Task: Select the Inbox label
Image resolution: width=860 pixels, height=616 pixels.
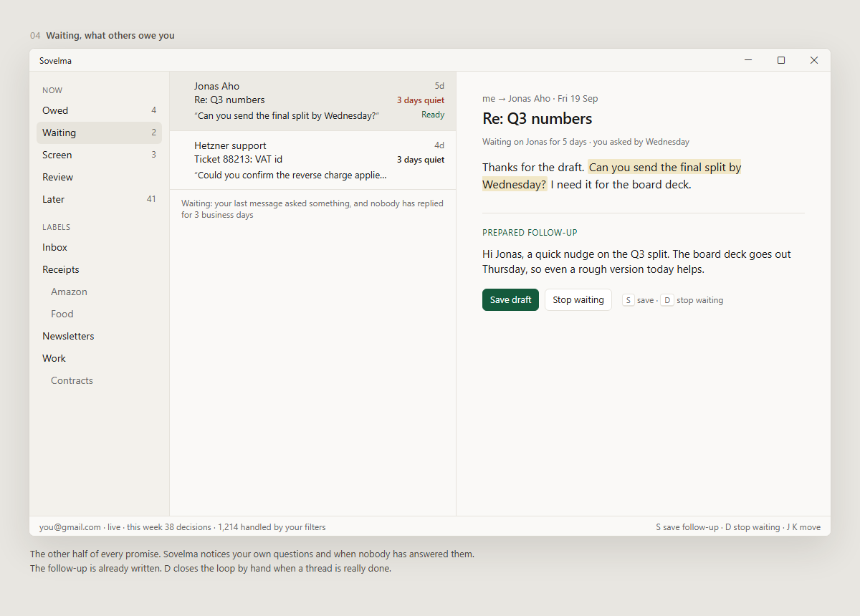Action: pos(99,247)
